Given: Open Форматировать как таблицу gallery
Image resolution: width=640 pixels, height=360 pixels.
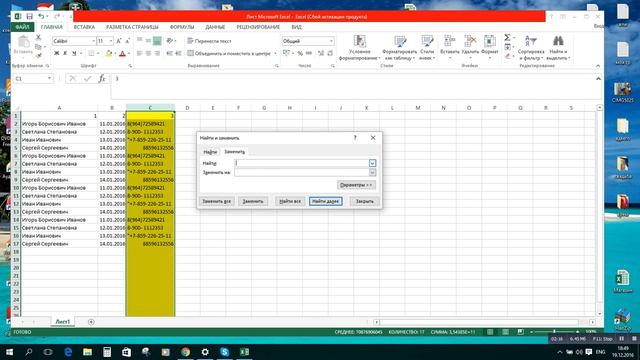Looking at the screenshot, I should (400, 47).
